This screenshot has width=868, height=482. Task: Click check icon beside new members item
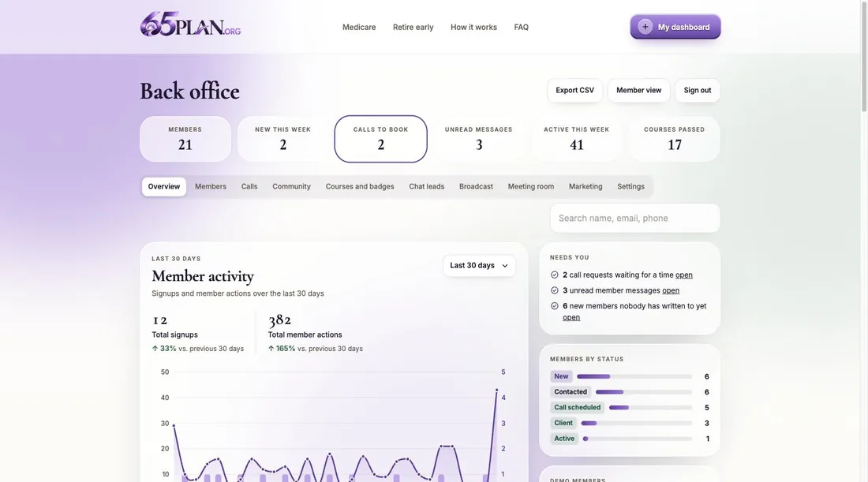(554, 306)
